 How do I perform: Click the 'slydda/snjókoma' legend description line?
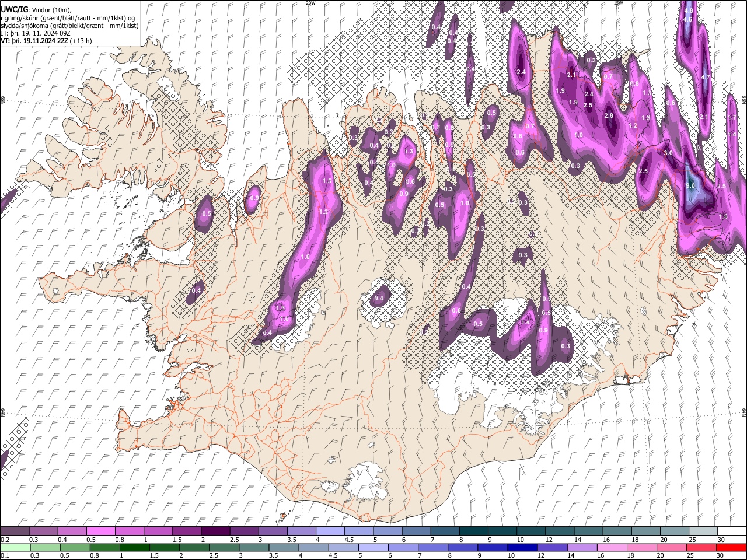[x=69, y=26]
